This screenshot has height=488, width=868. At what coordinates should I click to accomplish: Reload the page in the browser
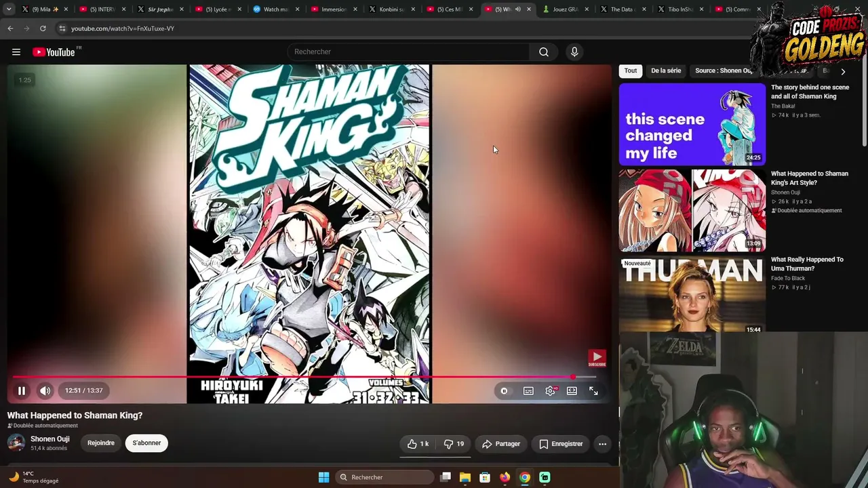pyautogui.click(x=43, y=28)
